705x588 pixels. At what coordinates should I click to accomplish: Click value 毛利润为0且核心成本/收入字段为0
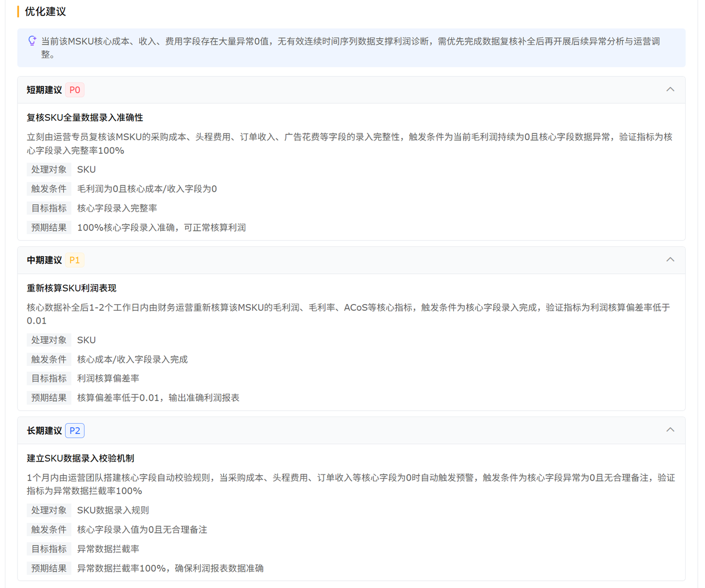147,189
